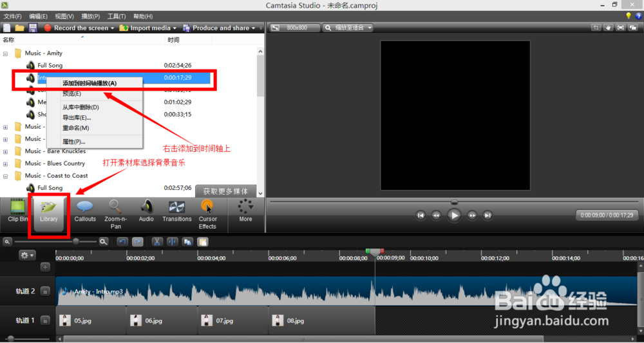Image resolution: width=644 pixels, height=343 pixels.
Task: Redo the timeline action
Action: 138,242
